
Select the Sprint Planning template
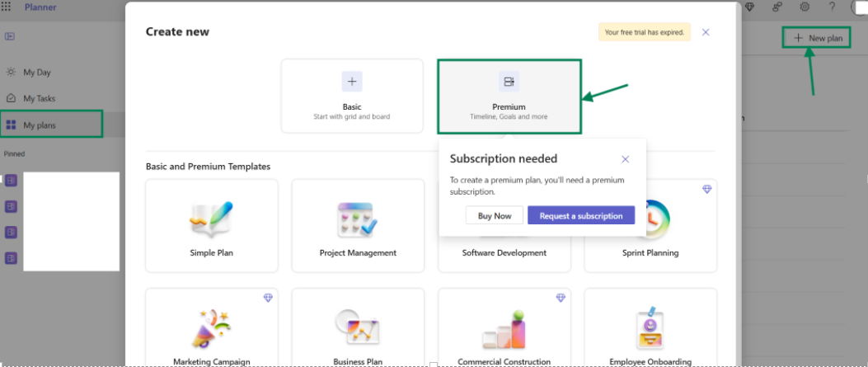(x=650, y=226)
